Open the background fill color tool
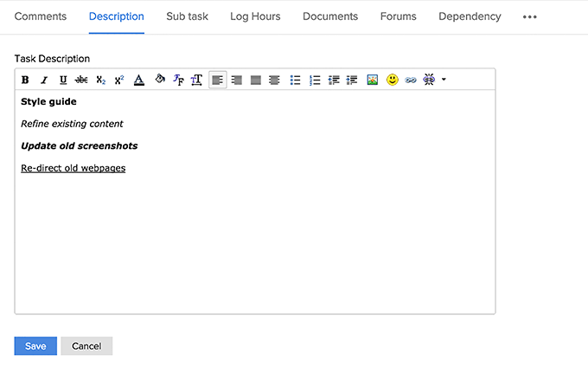The width and height of the screenshot is (588, 367). [159, 80]
